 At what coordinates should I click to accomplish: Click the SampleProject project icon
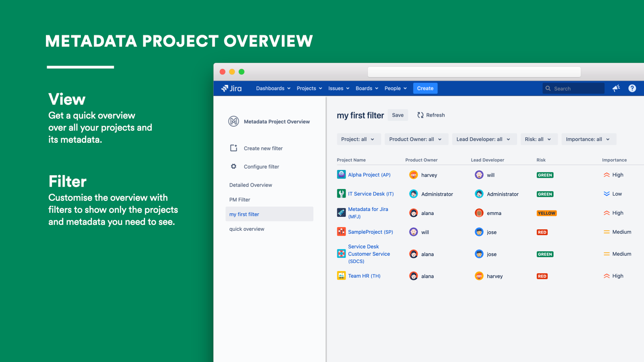[x=341, y=232]
